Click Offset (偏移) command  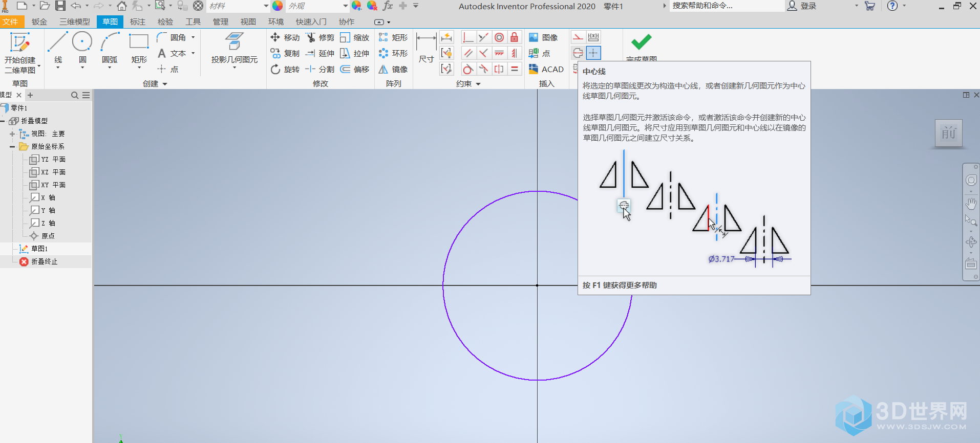click(355, 69)
